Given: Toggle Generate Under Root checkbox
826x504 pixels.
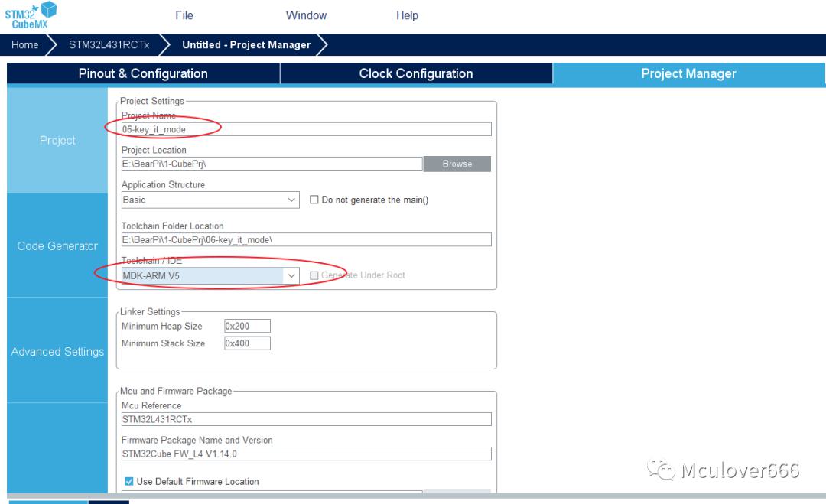Looking at the screenshot, I should coord(314,275).
